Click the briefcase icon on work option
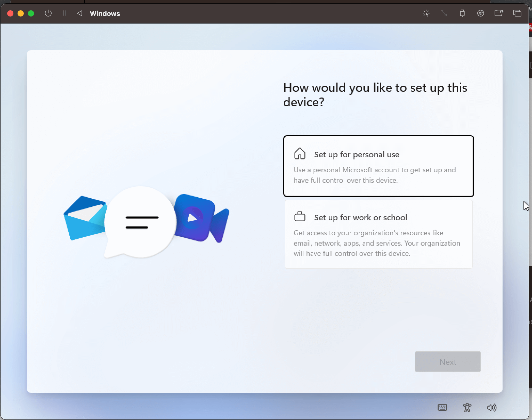This screenshot has height=420, width=532. (300, 217)
